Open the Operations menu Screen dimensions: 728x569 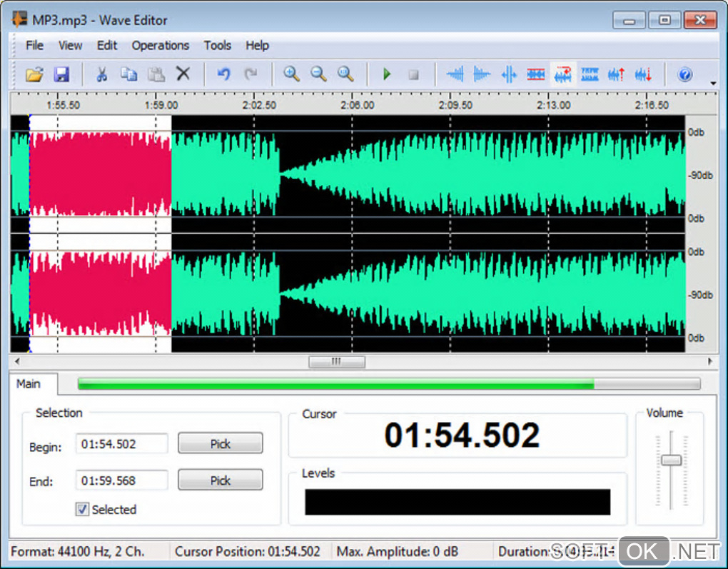click(160, 46)
